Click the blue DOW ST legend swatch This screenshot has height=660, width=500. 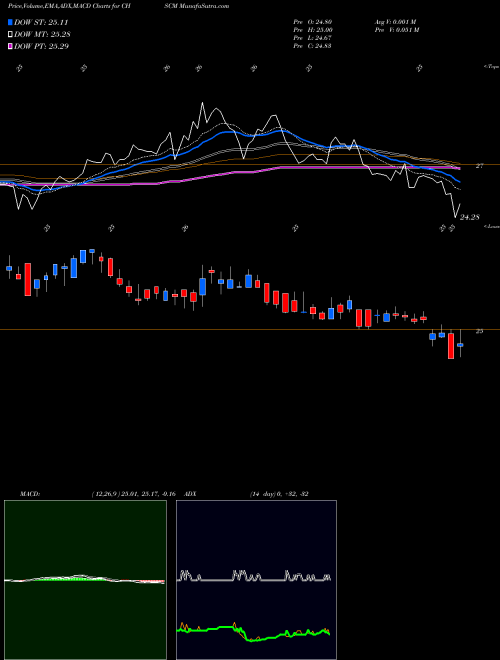(x=10, y=23)
